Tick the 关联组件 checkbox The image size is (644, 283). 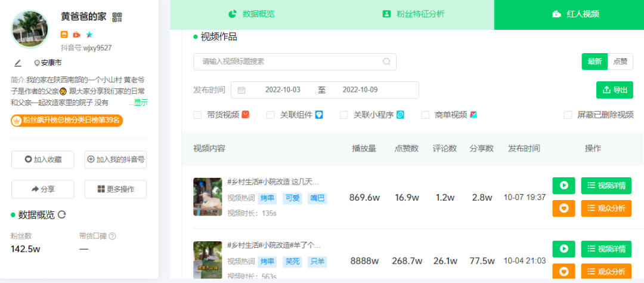pyautogui.click(x=271, y=115)
